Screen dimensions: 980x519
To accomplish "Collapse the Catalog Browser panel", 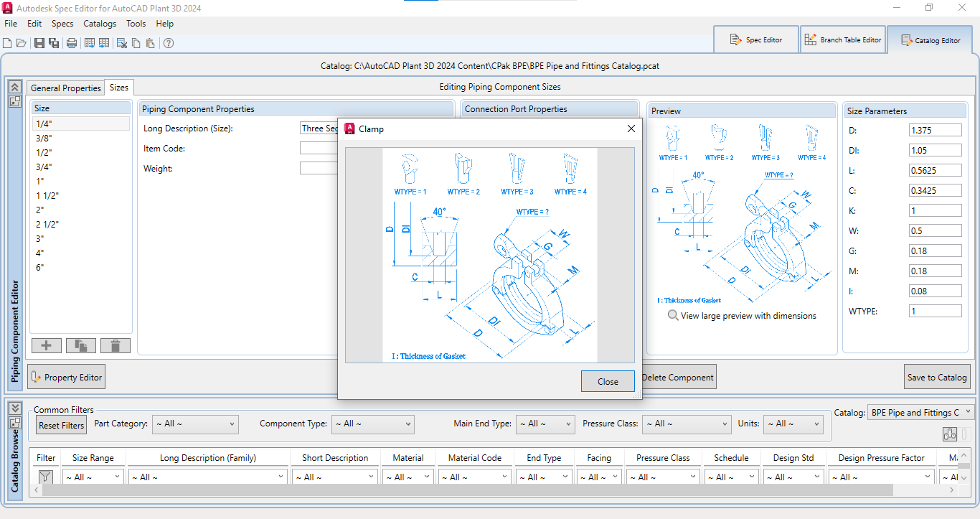I will tap(14, 408).
